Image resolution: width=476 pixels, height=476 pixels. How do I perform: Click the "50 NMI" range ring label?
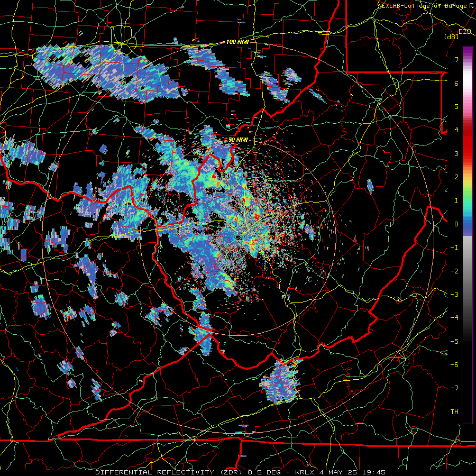point(238,140)
